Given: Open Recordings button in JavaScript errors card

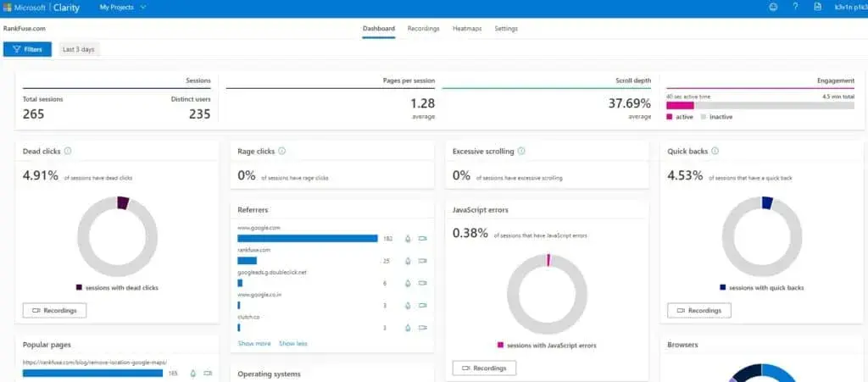Looking at the screenshot, I should [484, 368].
